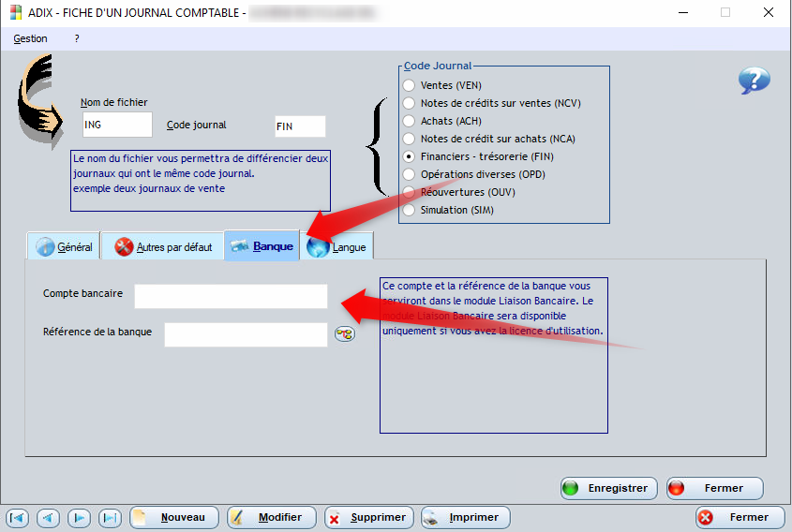Go to next record navigation arrow
The height and width of the screenshot is (532, 792).
pos(80,517)
